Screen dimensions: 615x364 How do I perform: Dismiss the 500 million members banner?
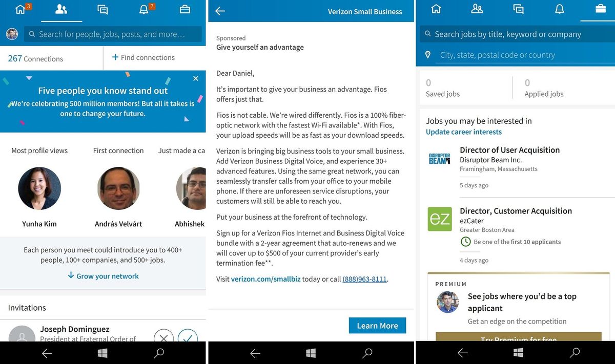tap(195, 78)
